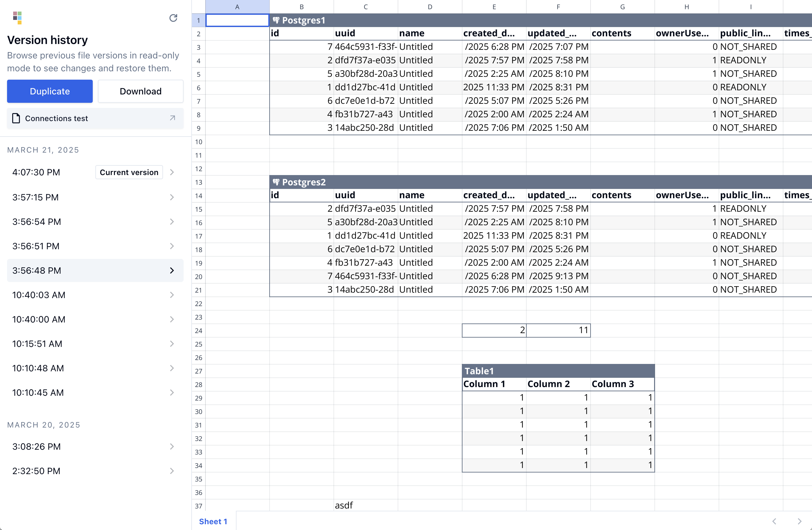Click the Postgres2 elephant icon
812x530 pixels.
tap(276, 182)
